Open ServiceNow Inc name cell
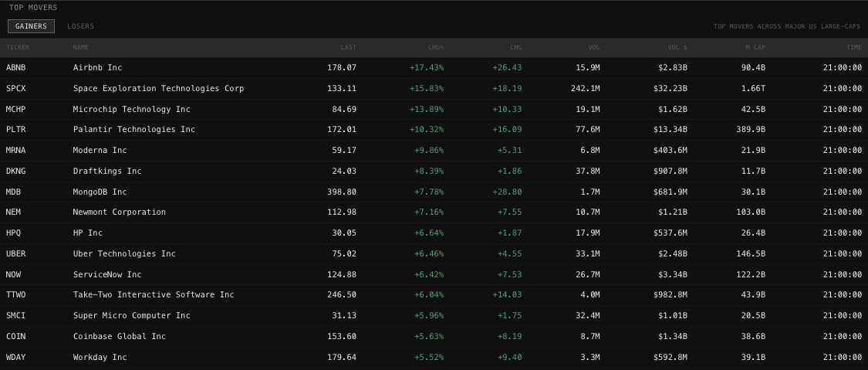868x370 pixels. [x=107, y=274]
